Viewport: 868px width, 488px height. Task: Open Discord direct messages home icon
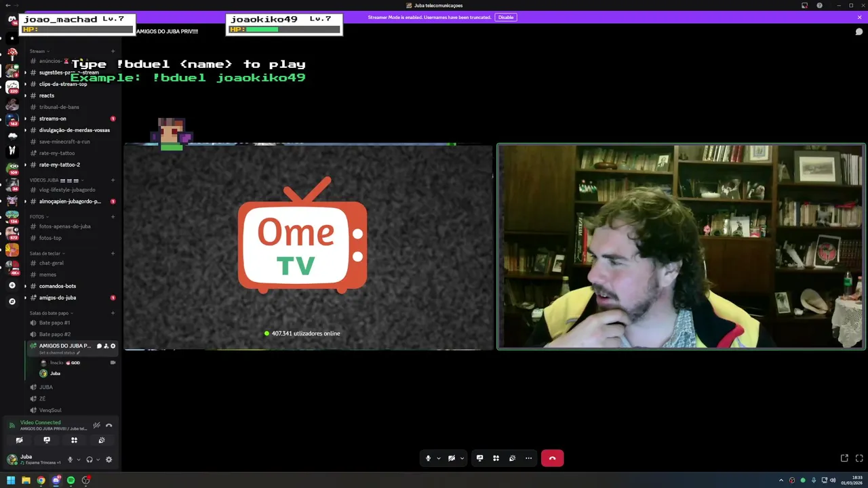12,20
